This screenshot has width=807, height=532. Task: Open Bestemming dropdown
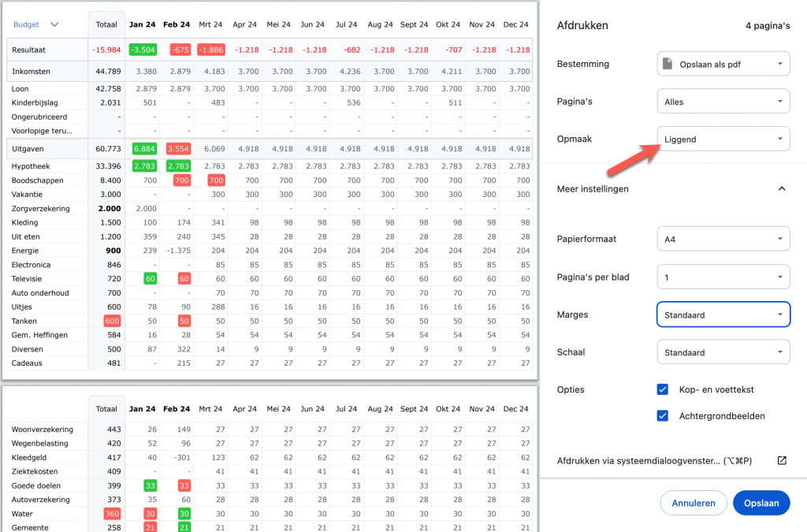tap(723, 64)
